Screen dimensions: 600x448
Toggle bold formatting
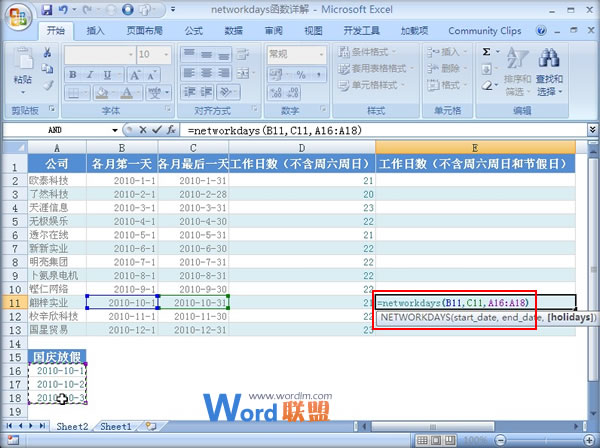coord(73,75)
